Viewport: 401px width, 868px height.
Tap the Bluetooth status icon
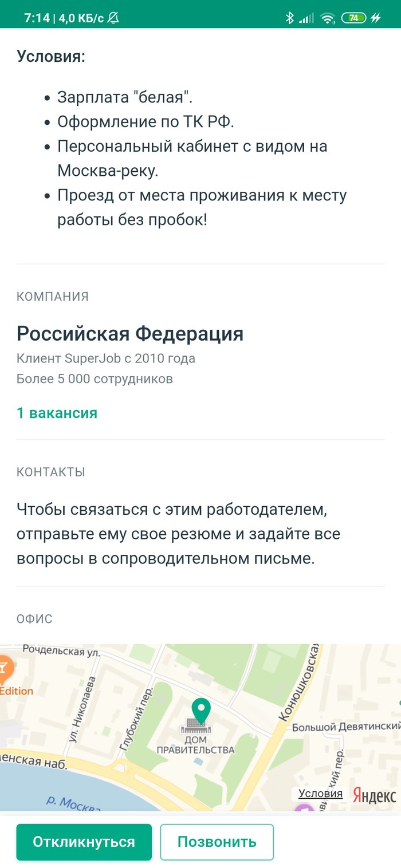coord(289,18)
